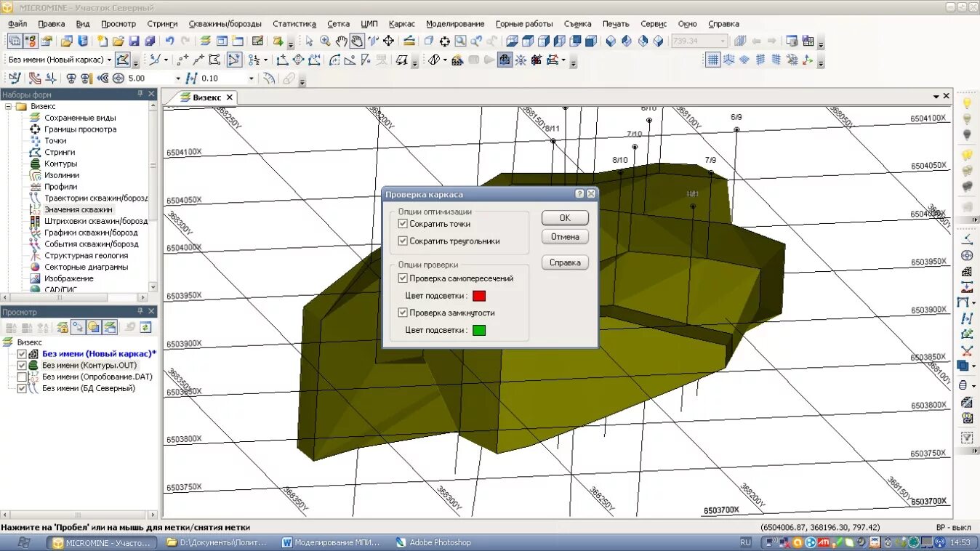Click the top light bulb icon on right sidebar
This screenshot has height=551, width=980.
coord(967,104)
